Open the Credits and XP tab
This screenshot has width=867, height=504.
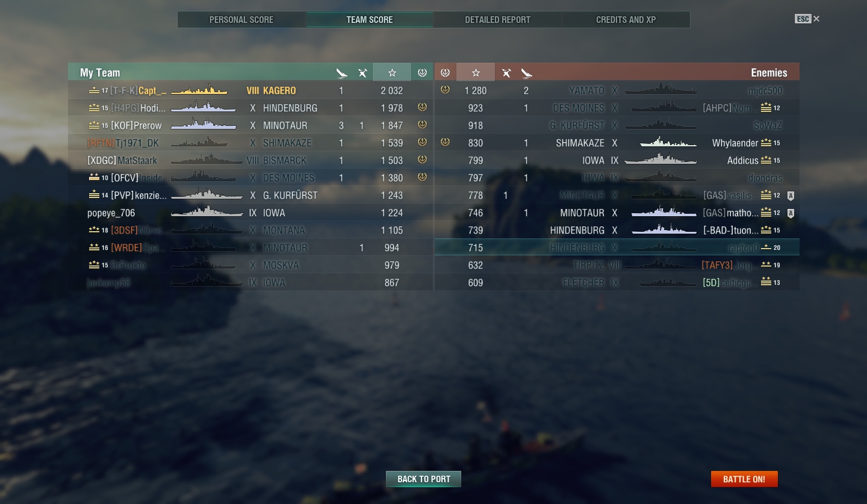click(626, 19)
